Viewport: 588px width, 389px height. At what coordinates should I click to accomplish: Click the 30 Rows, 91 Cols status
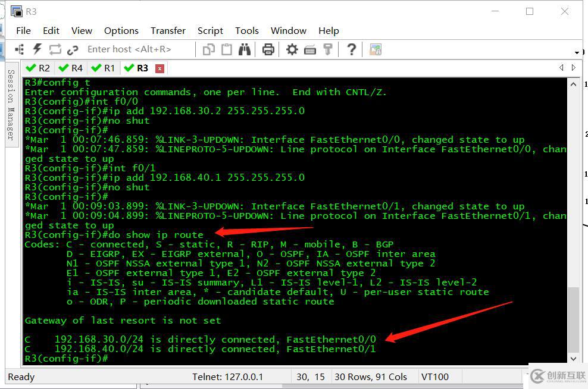(371, 377)
